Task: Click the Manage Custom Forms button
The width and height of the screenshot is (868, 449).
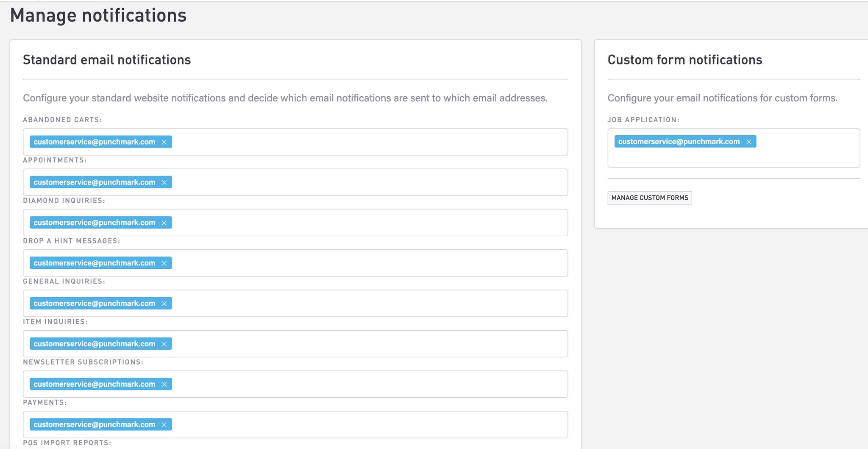Action: (649, 198)
